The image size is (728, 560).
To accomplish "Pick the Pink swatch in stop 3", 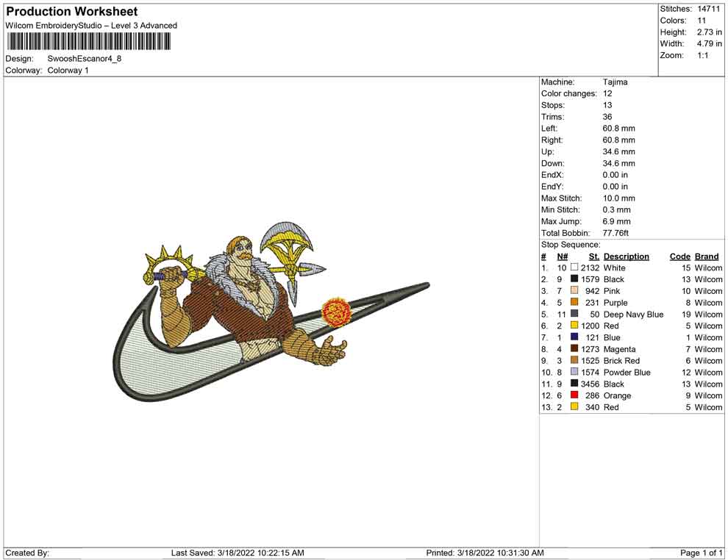I will [x=574, y=290].
